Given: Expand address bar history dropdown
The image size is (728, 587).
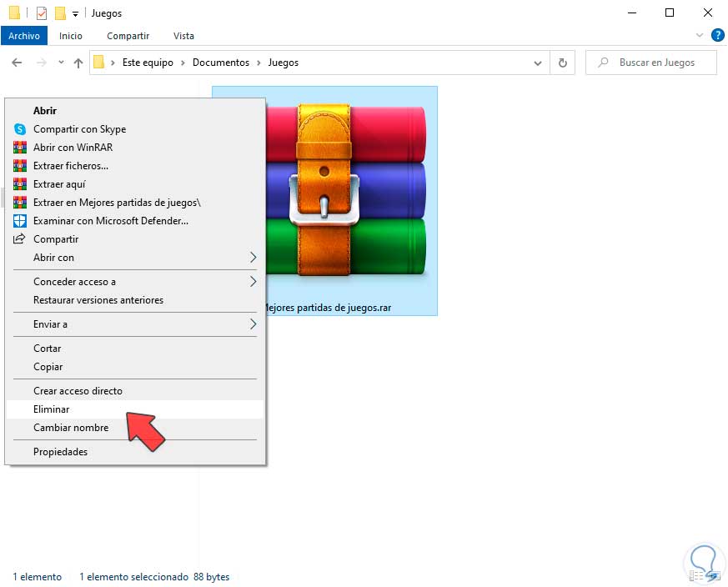Looking at the screenshot, I should point(538,63).
